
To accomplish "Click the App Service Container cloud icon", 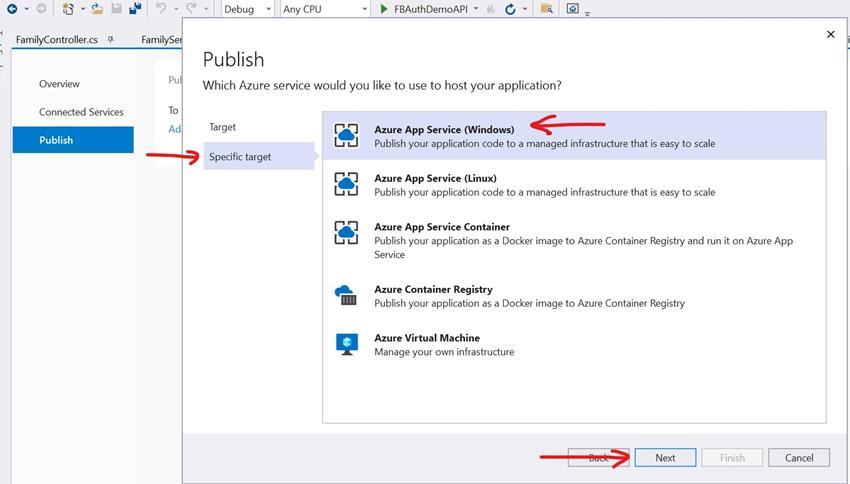I will click(346, 233).
